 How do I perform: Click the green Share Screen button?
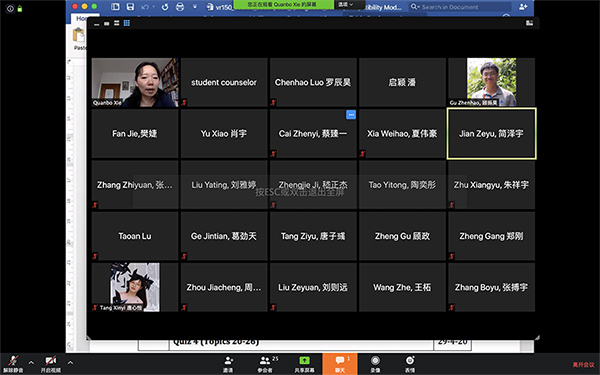pyautogui.click(x=304, y=364)
